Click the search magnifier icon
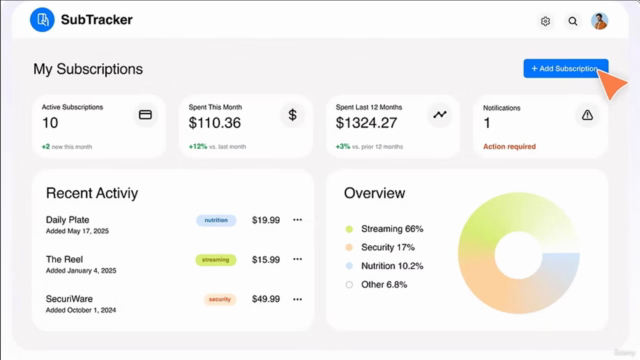Viewport: 640px width, 360px height. [x=573, y=21]
